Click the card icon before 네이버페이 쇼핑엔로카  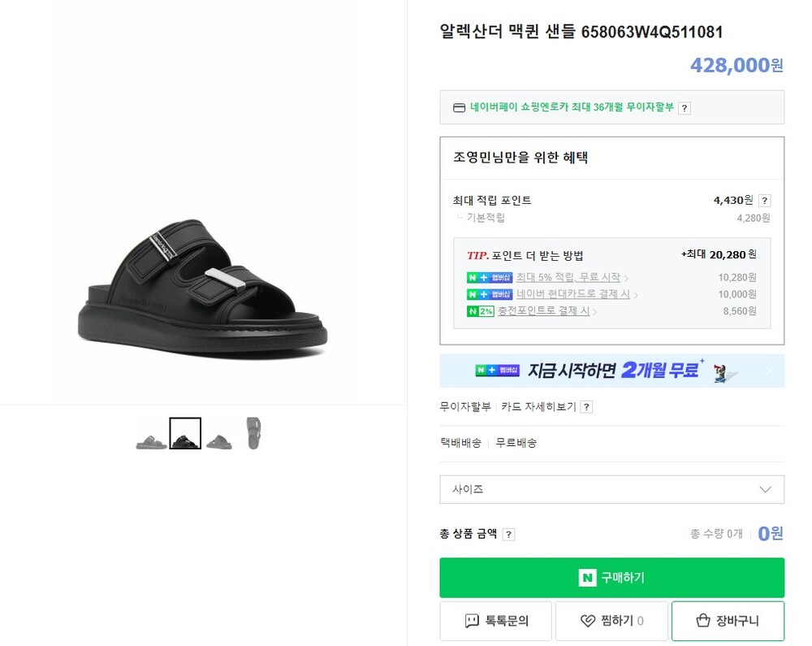click(459, 108)
